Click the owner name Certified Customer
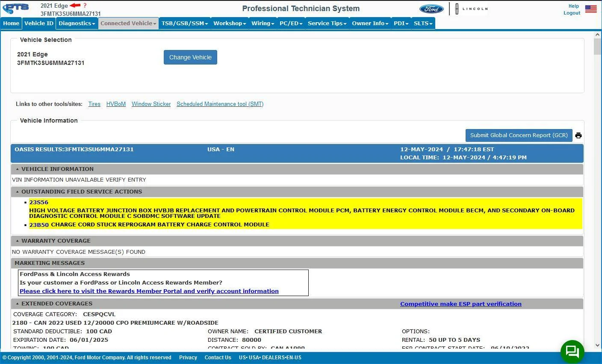602x364 pixels. [x=288, y=332]
